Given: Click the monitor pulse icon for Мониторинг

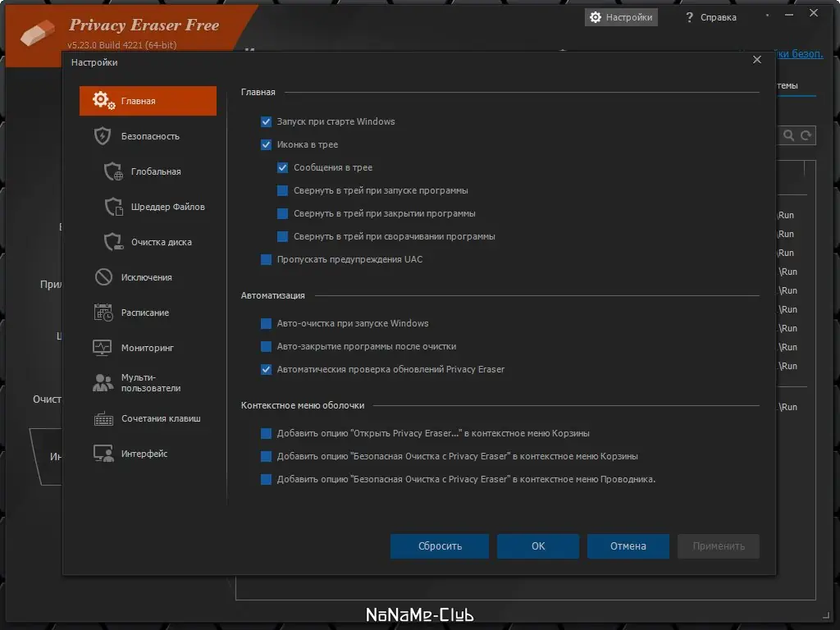Looking at the screenshot, I should (x=103, y=348).
